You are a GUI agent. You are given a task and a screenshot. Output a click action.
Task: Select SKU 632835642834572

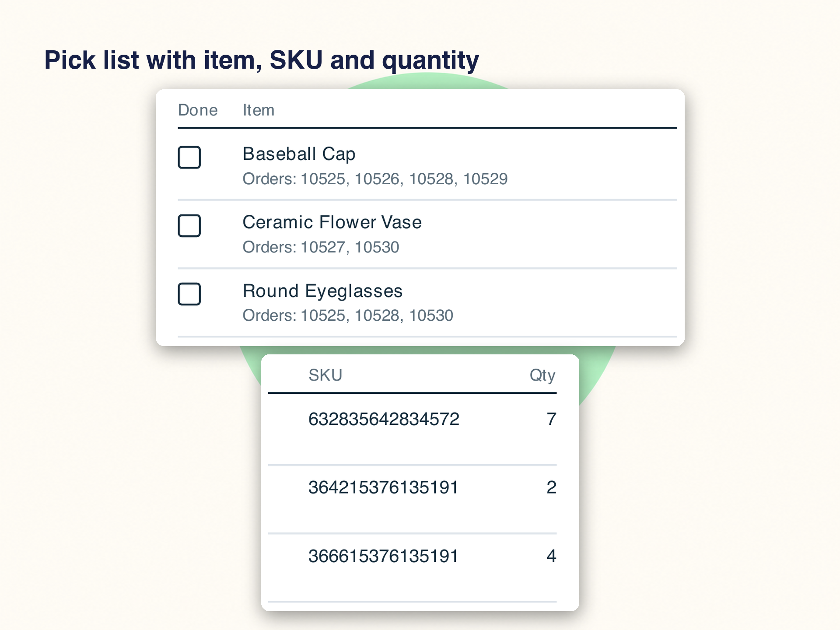(384, 419)
